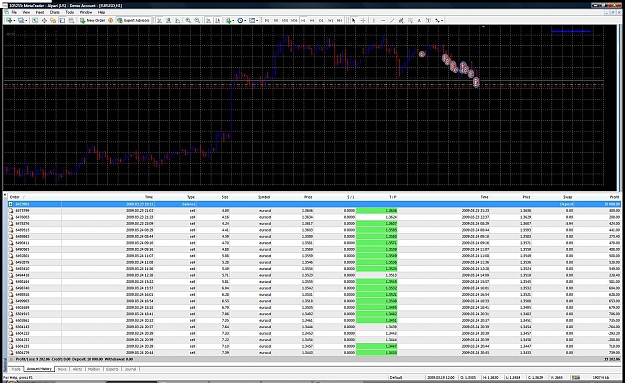This screenshot has width=625, height=383.
Task: Open the View menu
Action: [x=26, y=12]
